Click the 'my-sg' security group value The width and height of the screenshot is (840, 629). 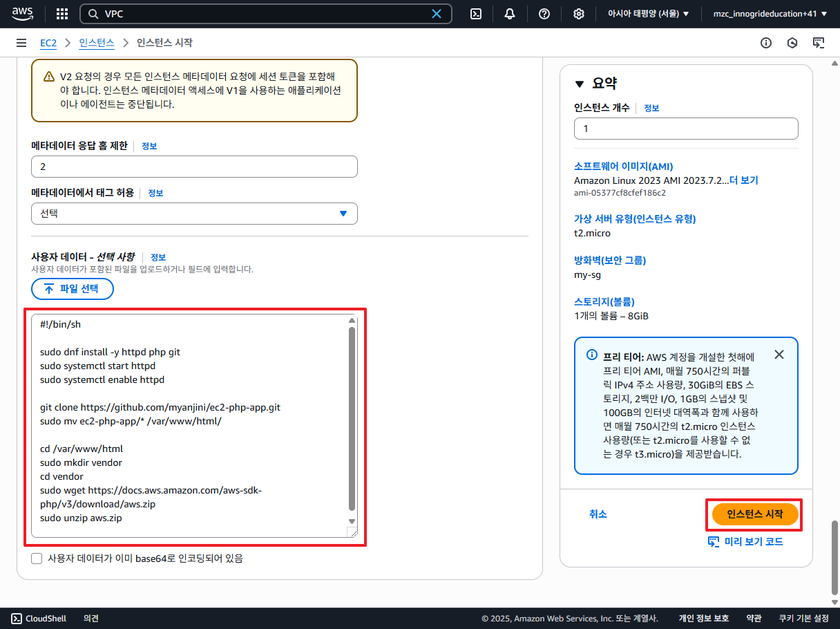[x=587, y=274]
